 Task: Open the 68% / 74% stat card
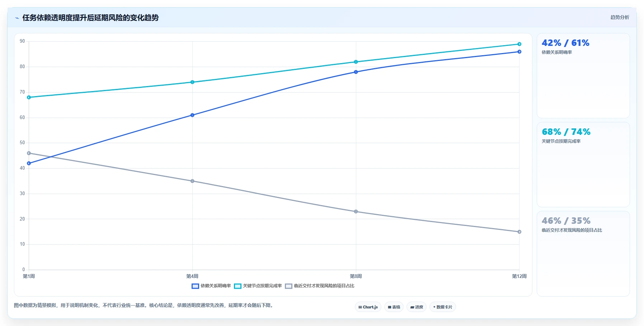click(x=583, y=165)
